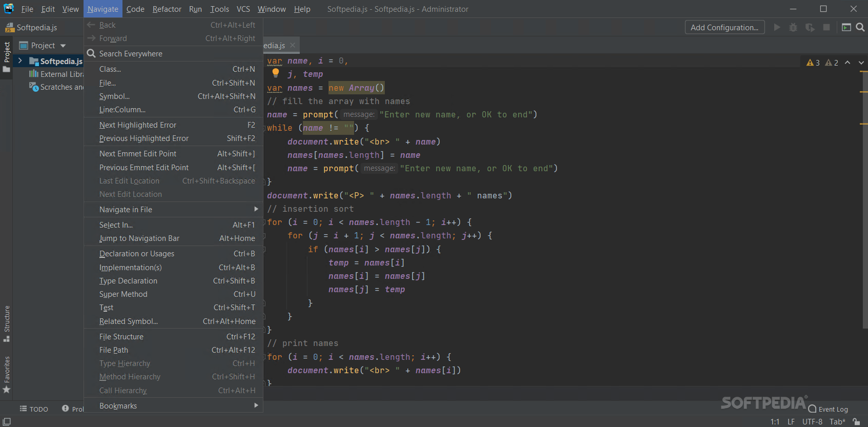The image size is (868, 427).
Task: Select External Libraries in project tree
Action: coord(56,74)
